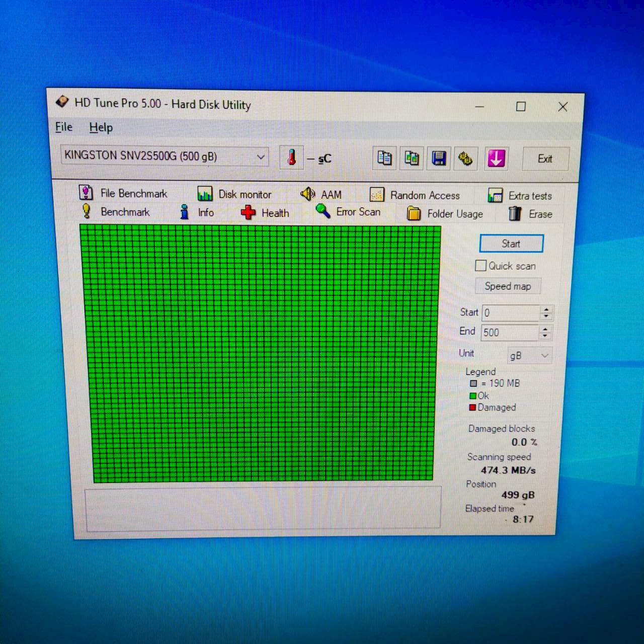Screen dimensions: 644x644
Task: Click inside the Start position input field
Action: (510, 313)
